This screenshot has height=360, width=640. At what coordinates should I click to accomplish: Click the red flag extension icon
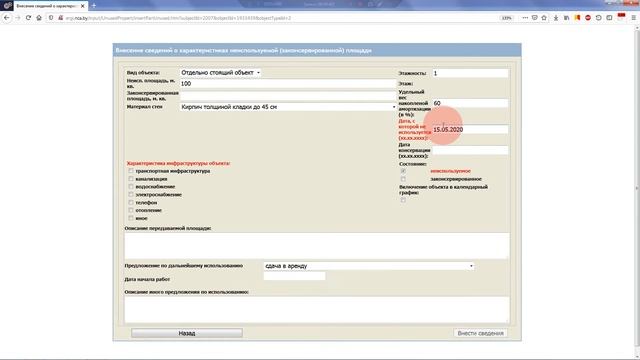coord(621,17)
